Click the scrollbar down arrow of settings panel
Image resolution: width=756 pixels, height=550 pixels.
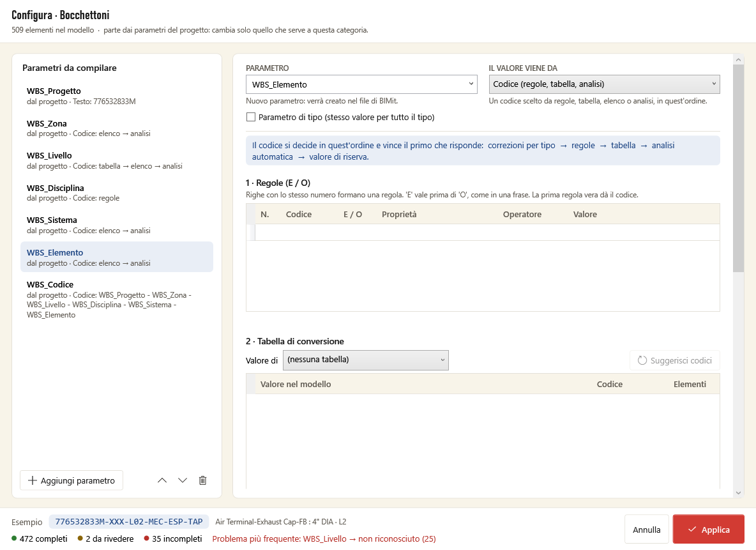click(x=738, y=493)
